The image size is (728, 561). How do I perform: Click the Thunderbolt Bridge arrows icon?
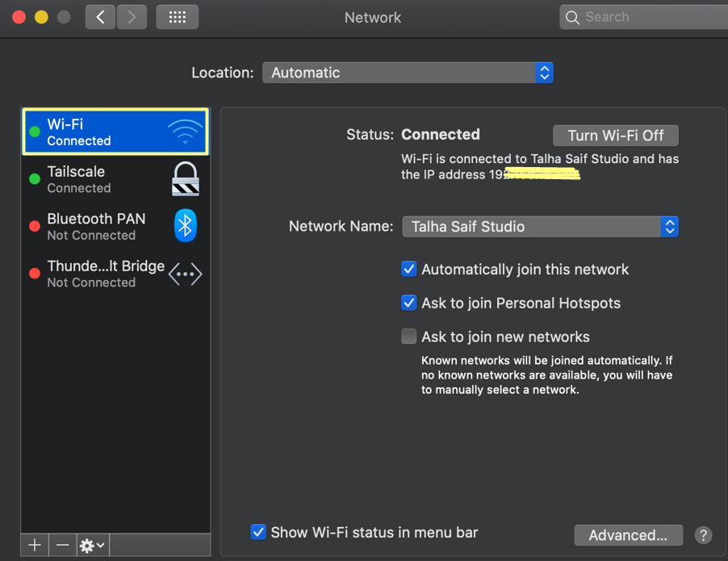pos(185,274)
